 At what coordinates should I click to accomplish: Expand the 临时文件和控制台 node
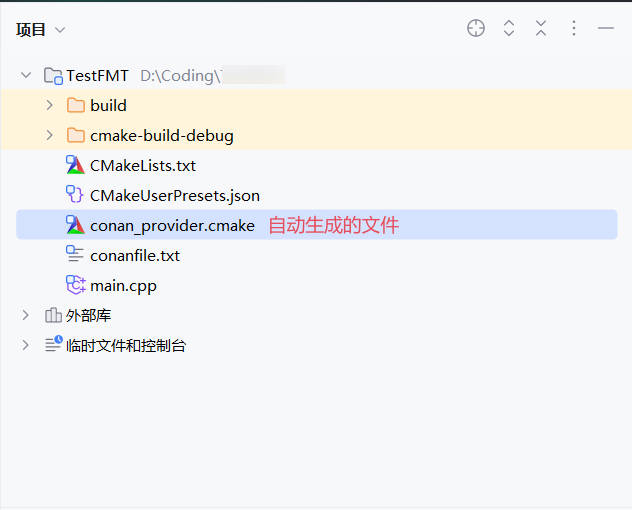pos(26,345)
